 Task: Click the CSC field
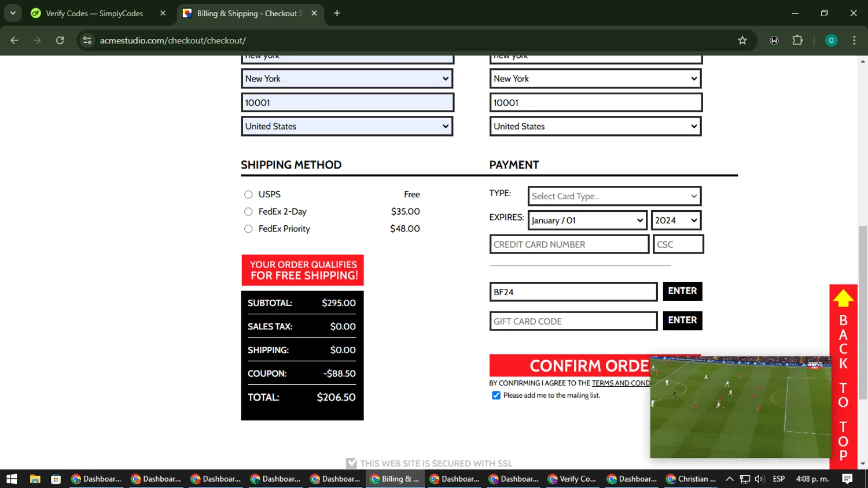[678, 244]
